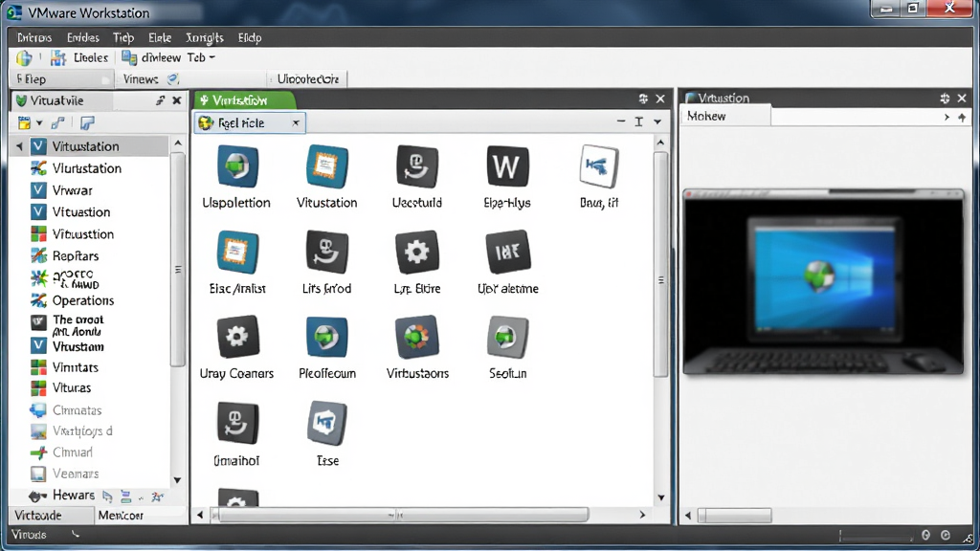This screenshot has height=551, width=980.
Task: Open the Uray Coaners gear icon
Action: 237,338
